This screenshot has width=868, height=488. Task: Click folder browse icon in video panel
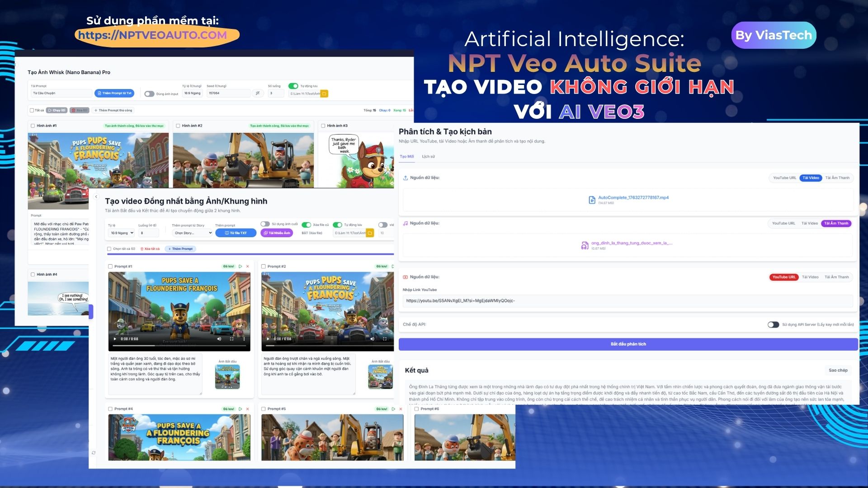click(370, 233)
